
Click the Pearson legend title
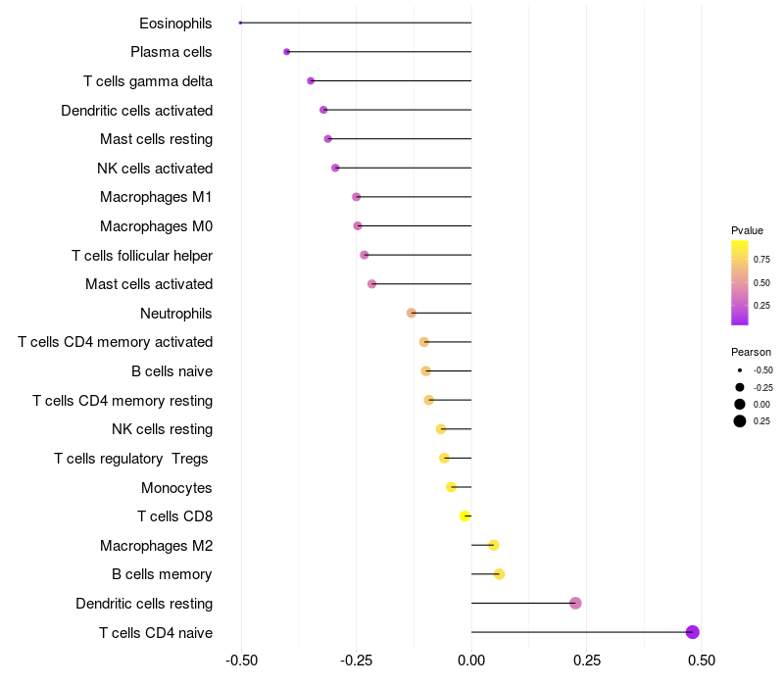[x=751, y=352]
